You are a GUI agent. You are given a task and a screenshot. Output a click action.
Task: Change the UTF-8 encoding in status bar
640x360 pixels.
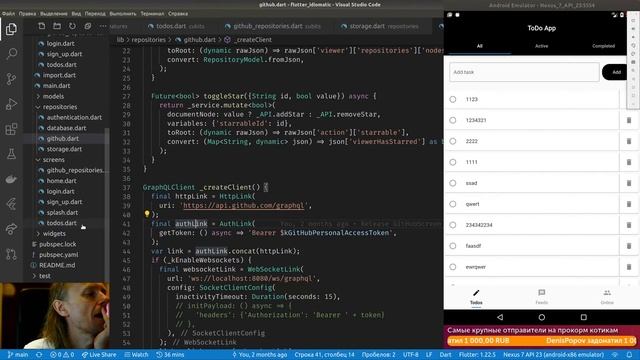[x=411, y=355]
